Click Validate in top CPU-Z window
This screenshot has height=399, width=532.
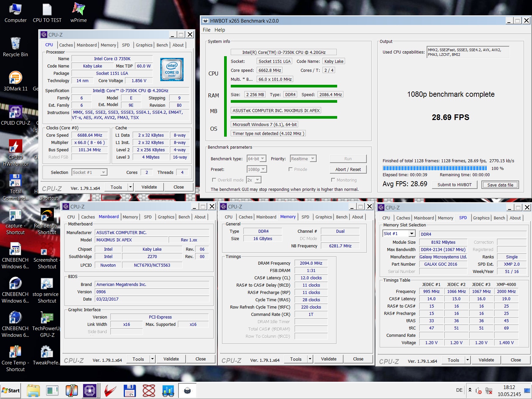tap(149, 187)
